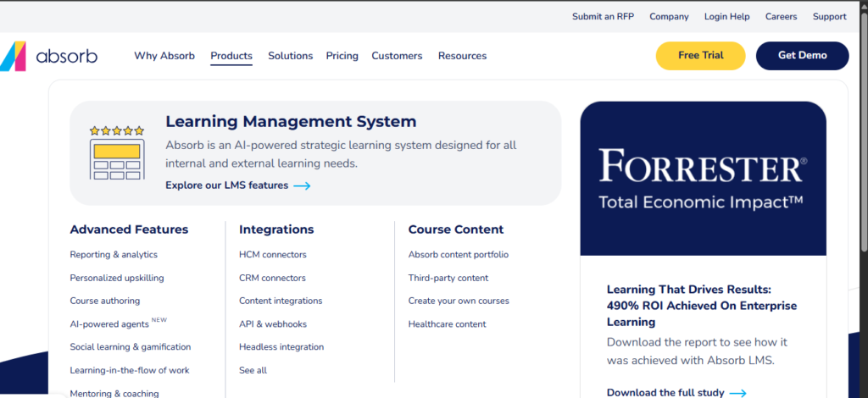The image size is (868, 398).
Task: Open Reporting & analytics
Action: pyautogui.click(x=114, y=255)
